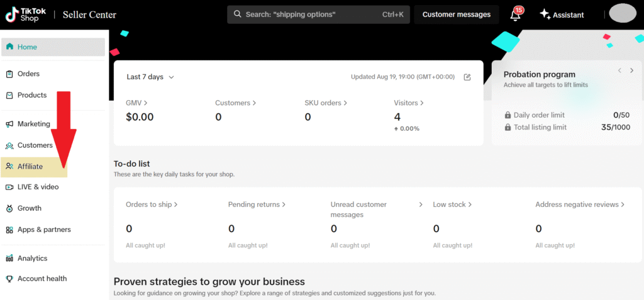Click the Marketing megaphone icon
Viewport: 644px width, 300px height.
(9, 124)
